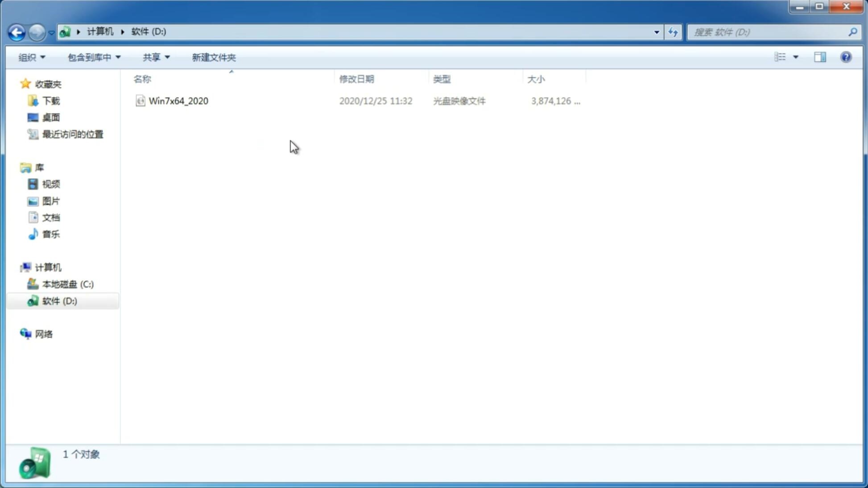Click the 图片 pictures library item
This screenshot has height=488, width=868.
[51, 201]
